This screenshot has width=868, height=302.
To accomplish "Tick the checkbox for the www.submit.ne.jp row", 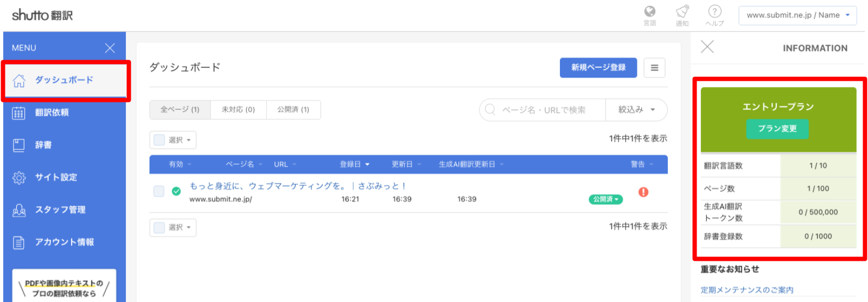I will [159, 191].
